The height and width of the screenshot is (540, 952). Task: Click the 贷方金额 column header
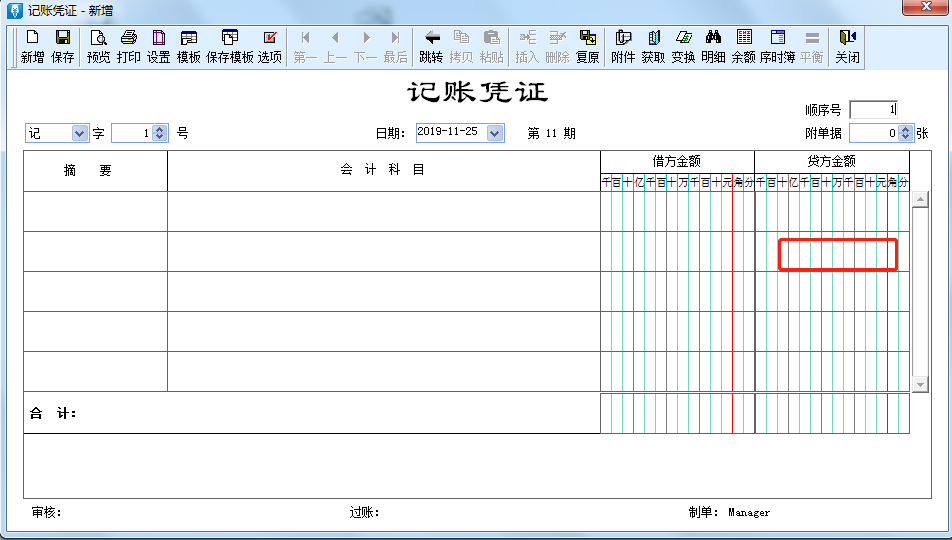pyautogui.click(x=832, y=162)
